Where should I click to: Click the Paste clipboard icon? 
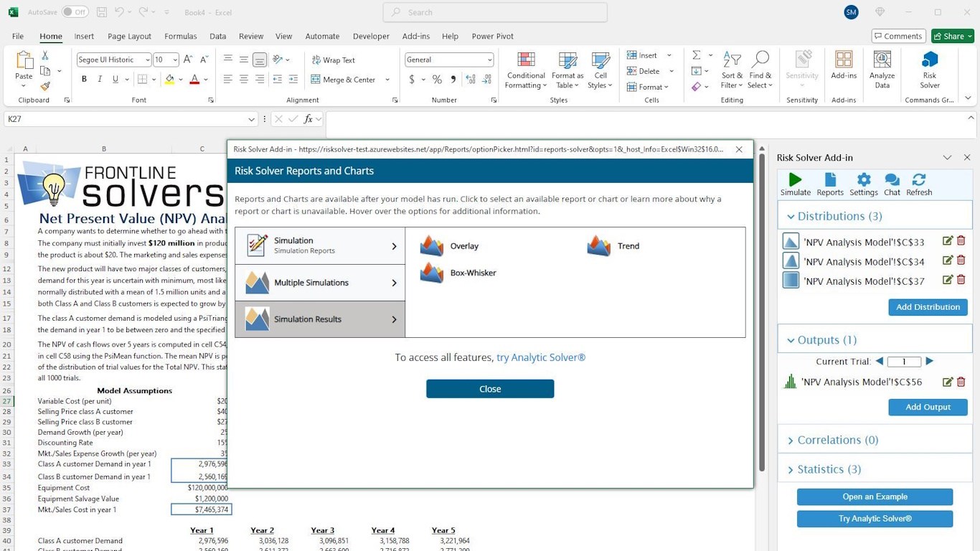[24, 60]
